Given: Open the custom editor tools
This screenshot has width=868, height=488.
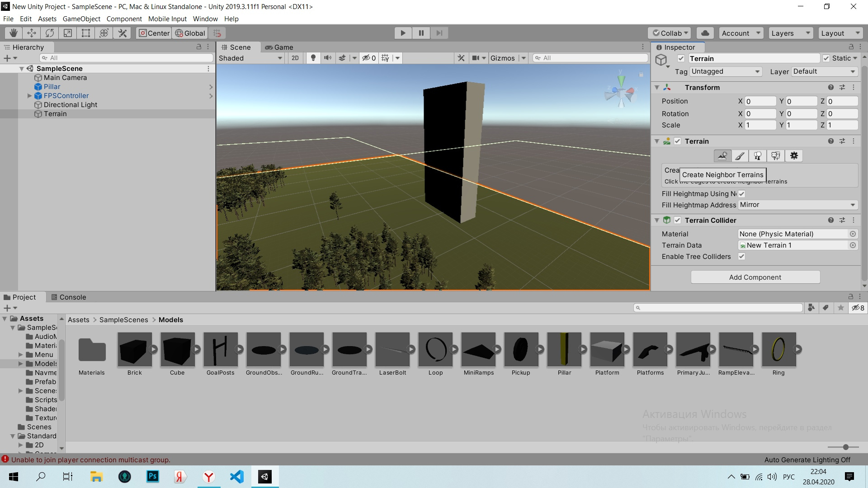Looking at the screenshot, I should coord(122,33).
